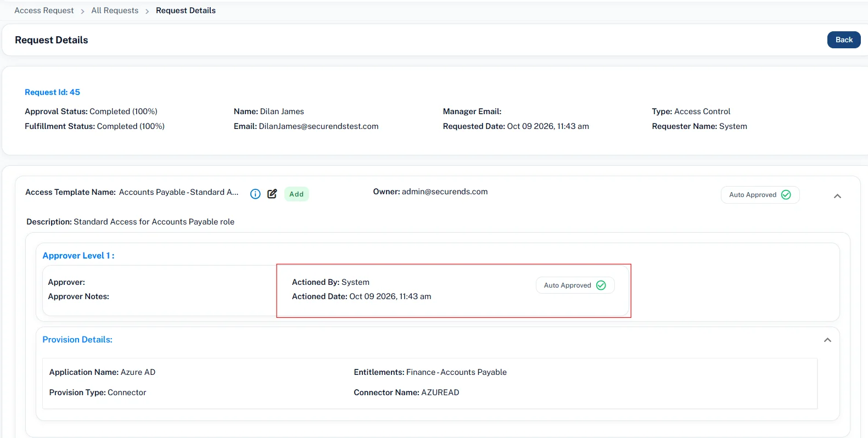Select Actioned By: System

331,282
